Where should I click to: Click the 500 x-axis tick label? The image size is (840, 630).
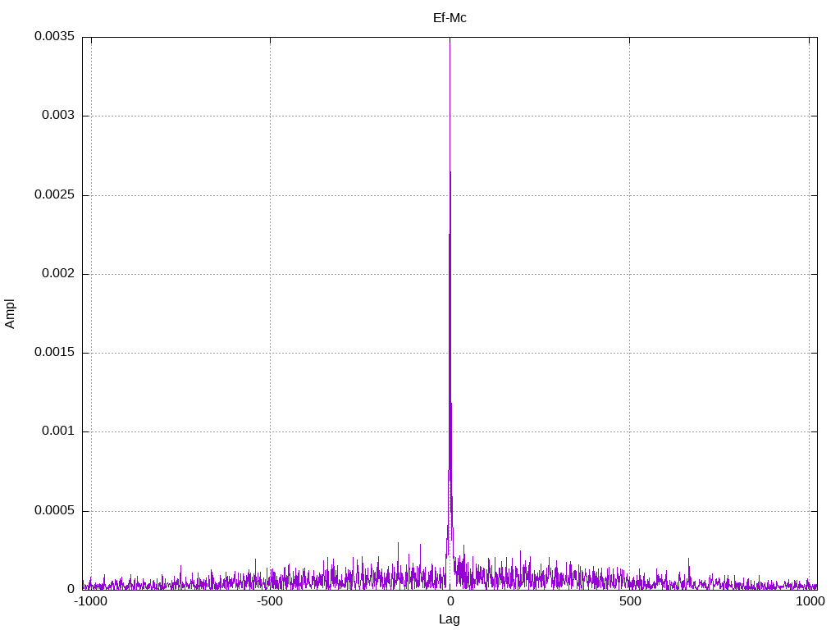point(630,601)
